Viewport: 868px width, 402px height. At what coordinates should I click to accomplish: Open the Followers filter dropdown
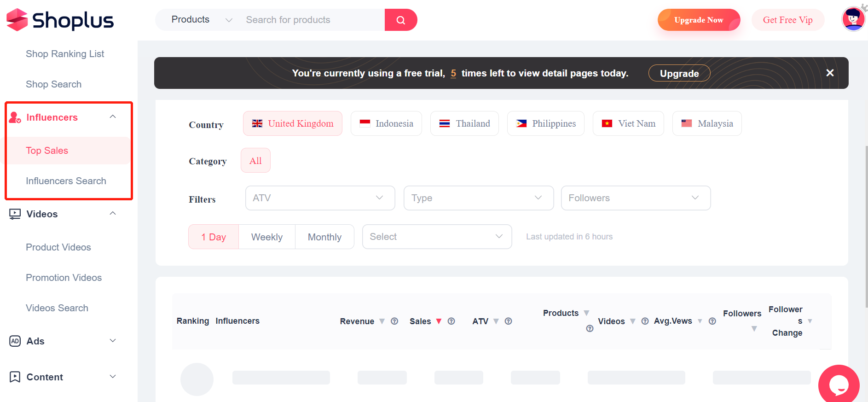pos(635,198)
